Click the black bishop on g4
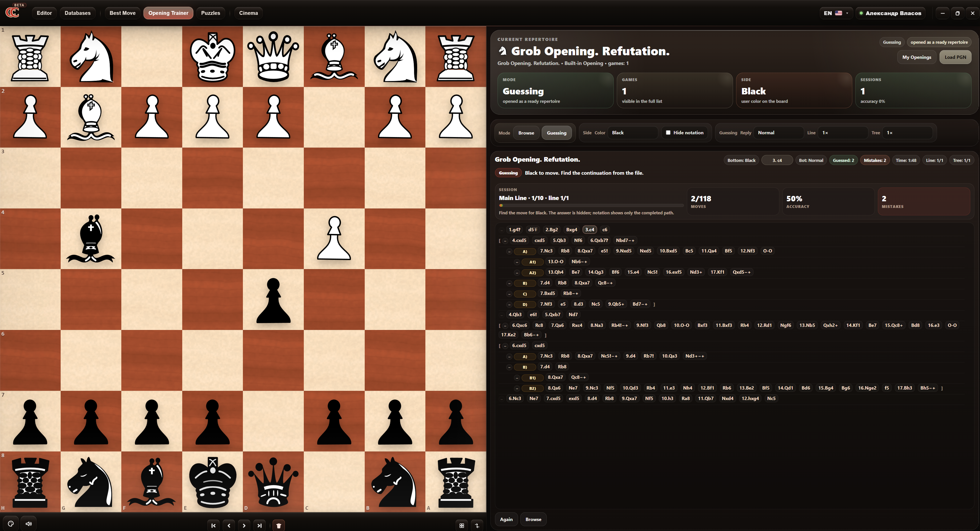The width and height of the screenshot is (980, 531). tap(91, 239)
